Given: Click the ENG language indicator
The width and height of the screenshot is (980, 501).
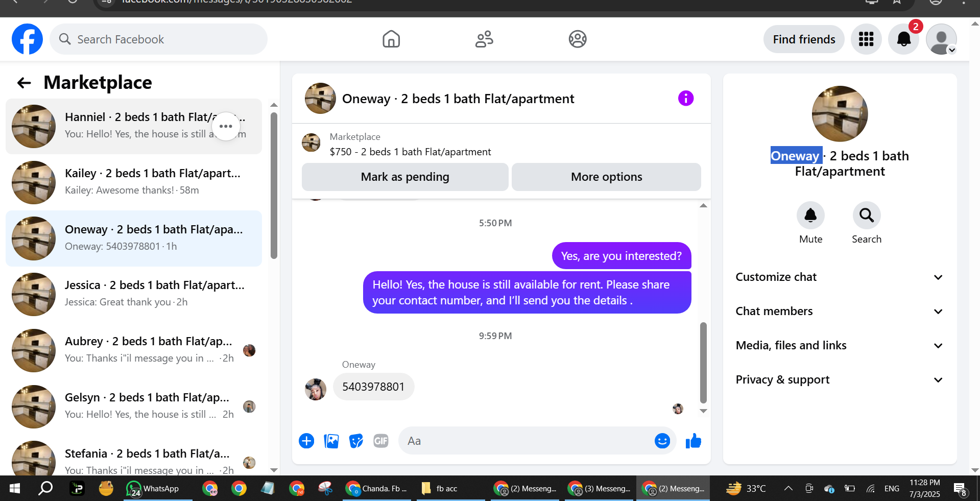Looking at the screenshot, I should (892, 489).
